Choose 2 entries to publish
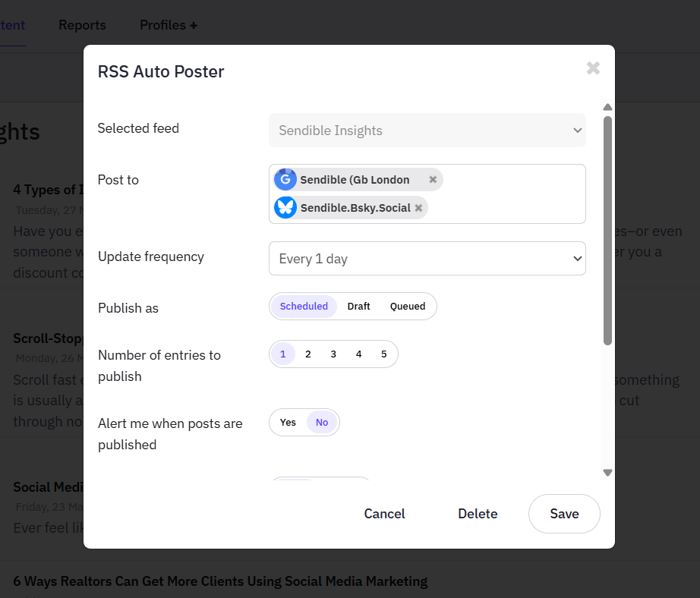Screen dimensions: 700x598 (308, 354)
